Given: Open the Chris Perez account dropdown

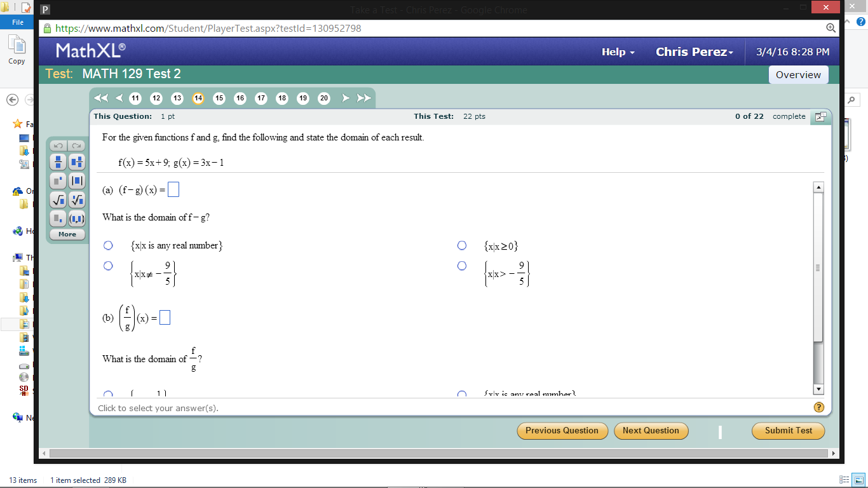Looking at the screenshot, I should (694, 51).
